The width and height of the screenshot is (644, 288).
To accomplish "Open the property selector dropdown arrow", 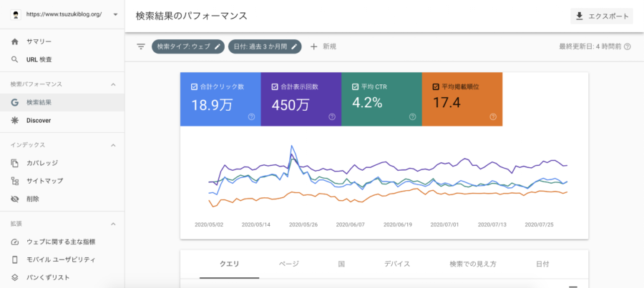I will click(115, 14).
